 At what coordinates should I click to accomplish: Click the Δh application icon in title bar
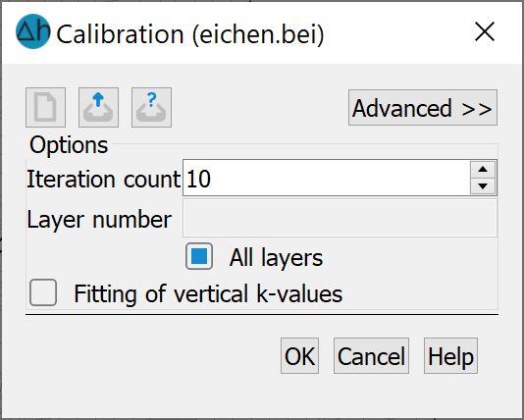33,31
